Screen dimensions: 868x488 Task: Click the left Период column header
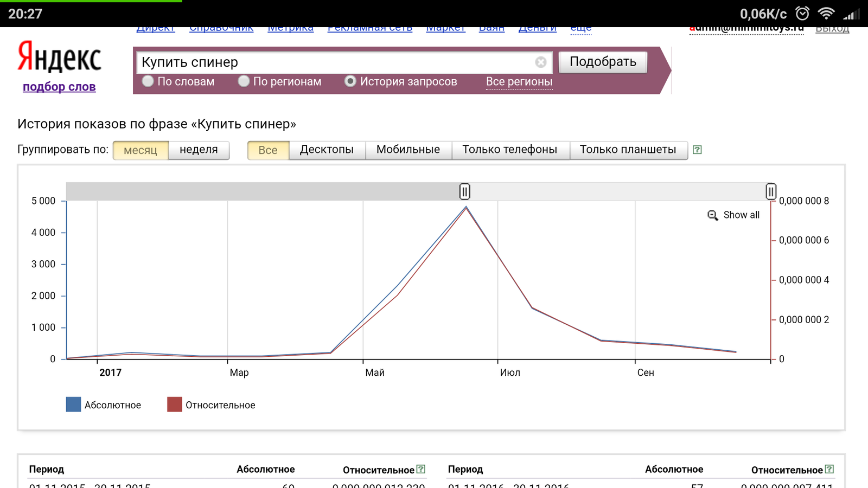coord(47,470)
